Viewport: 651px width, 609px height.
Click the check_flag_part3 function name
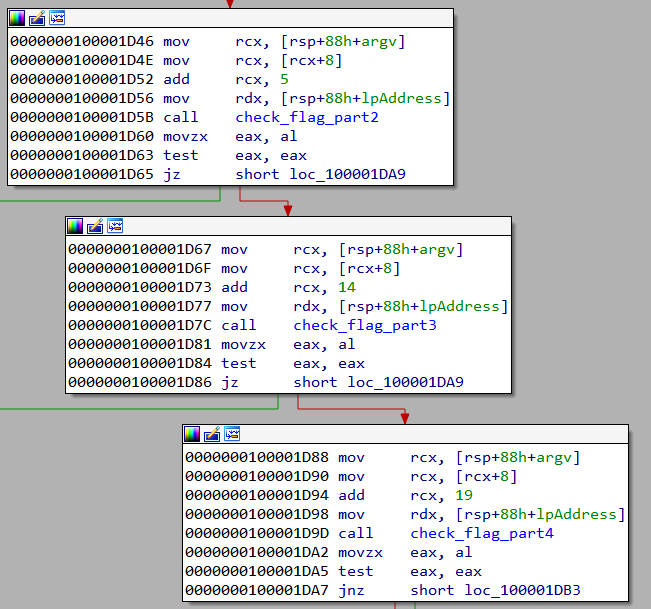(365, 325)
